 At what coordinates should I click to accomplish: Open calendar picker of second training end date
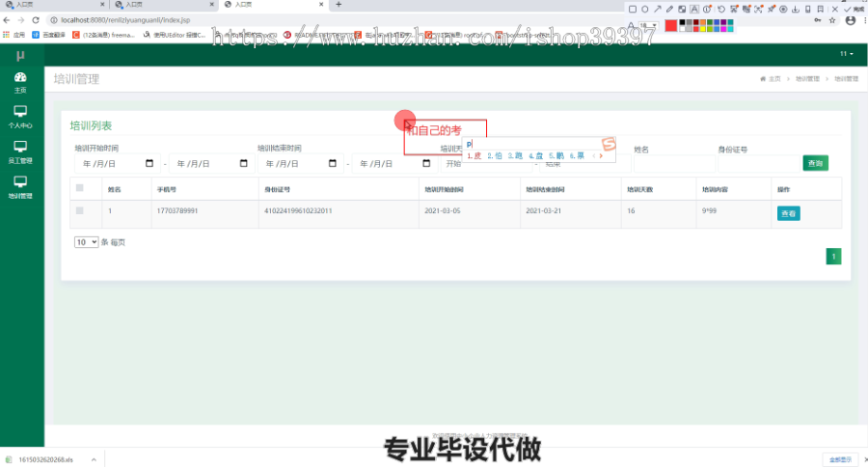(x=426, y=163)
